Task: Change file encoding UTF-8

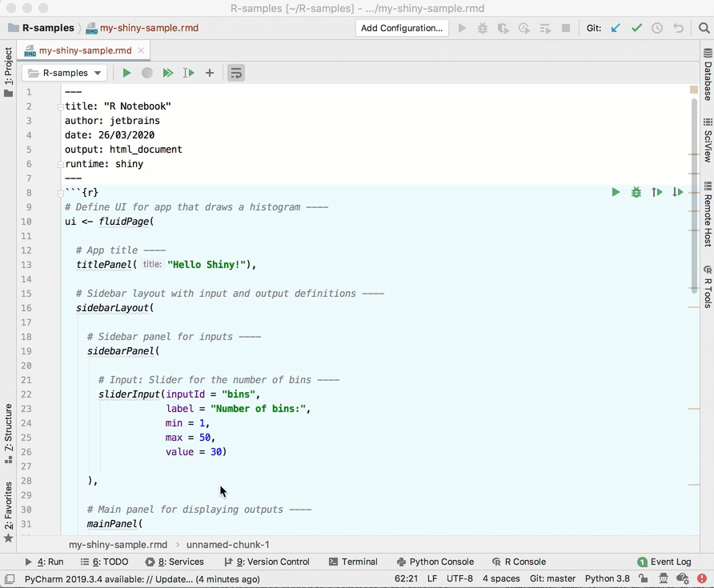Action: tap(459, 578)
